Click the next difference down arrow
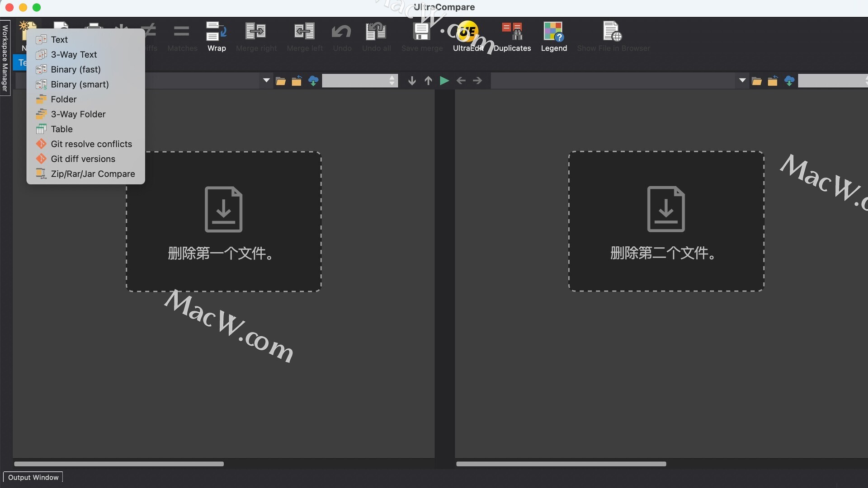Viewport: 868px width, 488px height. tap(412, 80)
